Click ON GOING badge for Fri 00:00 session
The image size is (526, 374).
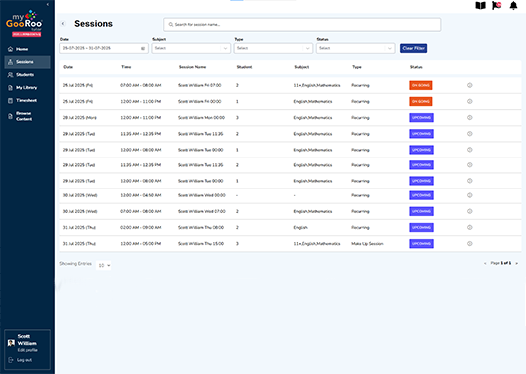[421, 101]
